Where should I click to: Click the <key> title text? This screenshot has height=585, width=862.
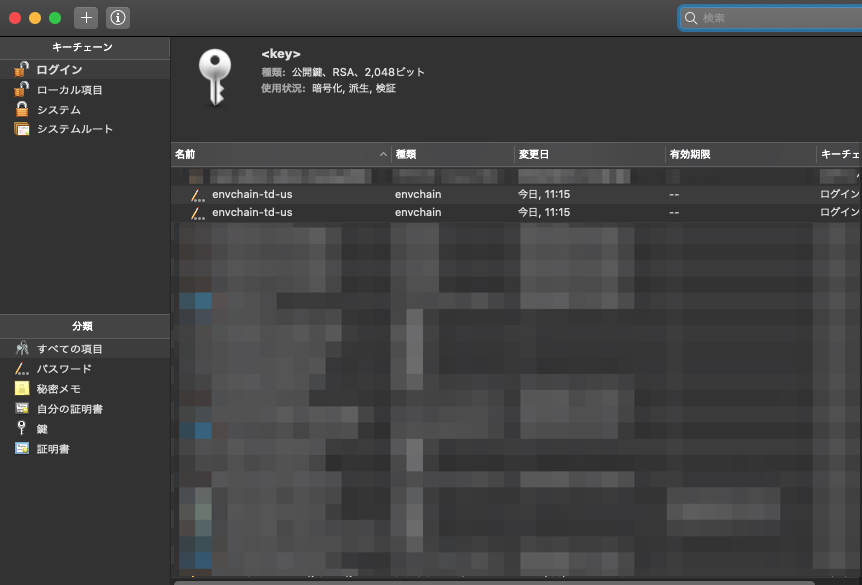pos(281,54)
